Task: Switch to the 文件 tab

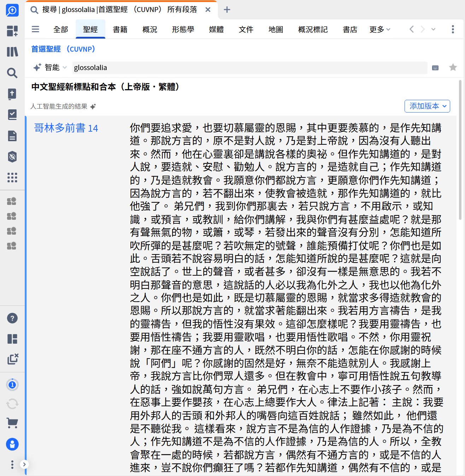Action: point(246,29)
